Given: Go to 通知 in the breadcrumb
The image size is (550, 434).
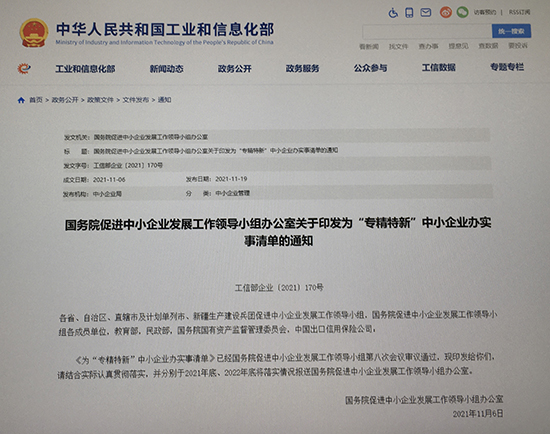Looking at the screenshot, I should (x=165, y=100).
